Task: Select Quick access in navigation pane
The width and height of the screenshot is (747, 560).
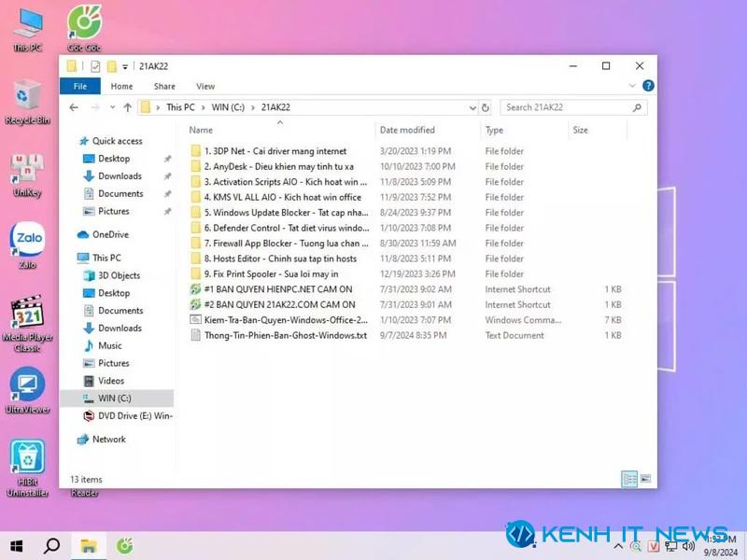Action: (x=118, y=141)
